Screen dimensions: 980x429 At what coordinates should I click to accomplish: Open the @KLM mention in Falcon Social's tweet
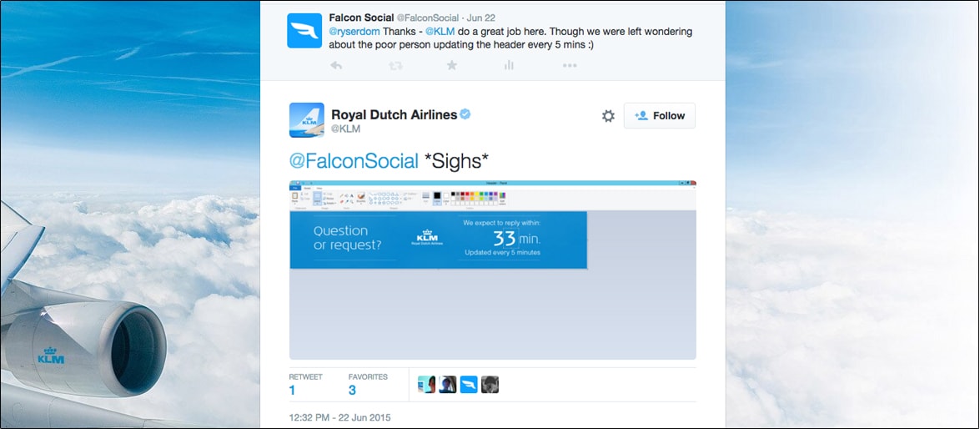pyautogui.click(x=440, y=32)
